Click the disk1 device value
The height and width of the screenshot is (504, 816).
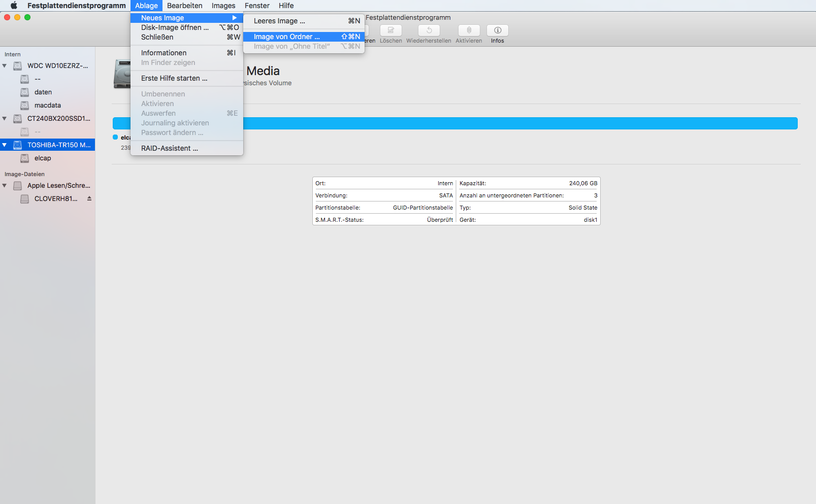pyautogui.click(x=591, y=220)
